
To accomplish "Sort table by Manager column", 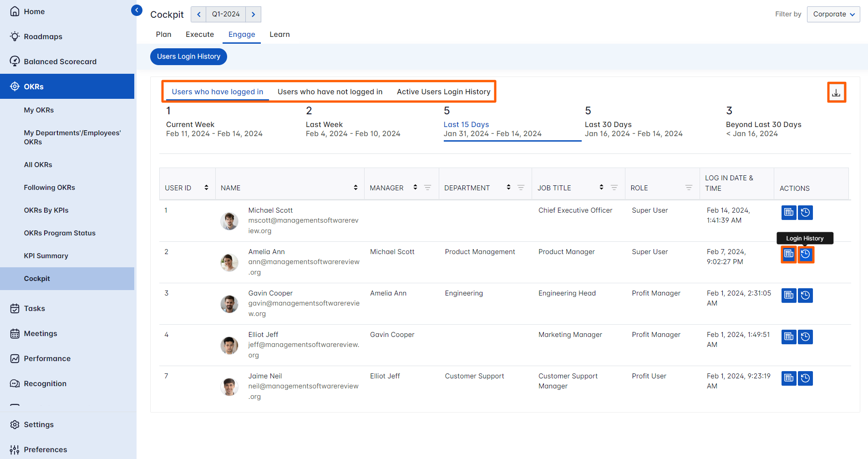I will (415, 187).
